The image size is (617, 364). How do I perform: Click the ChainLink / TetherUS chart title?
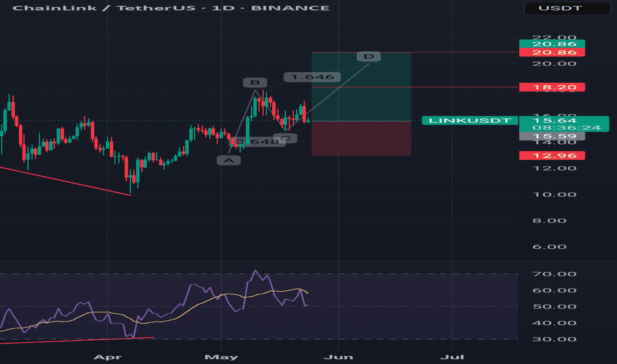[171, 8]
